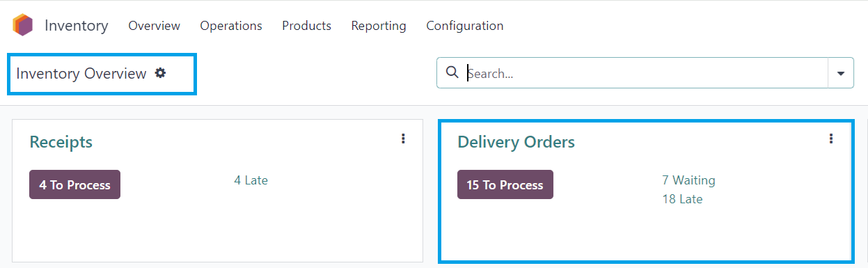
Task: Open the 18 Late deliveries link
Action: click(x=682, y=199)
